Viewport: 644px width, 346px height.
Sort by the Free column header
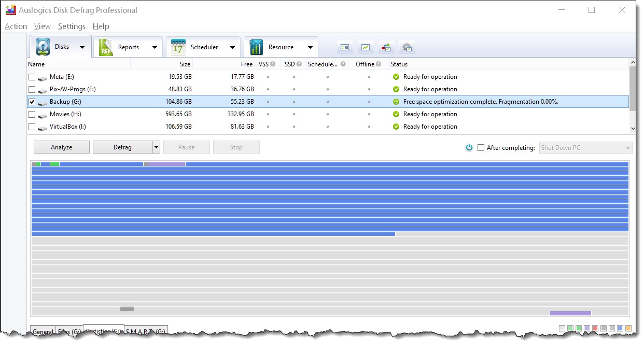pyautogui.click(x=224, y=64)
